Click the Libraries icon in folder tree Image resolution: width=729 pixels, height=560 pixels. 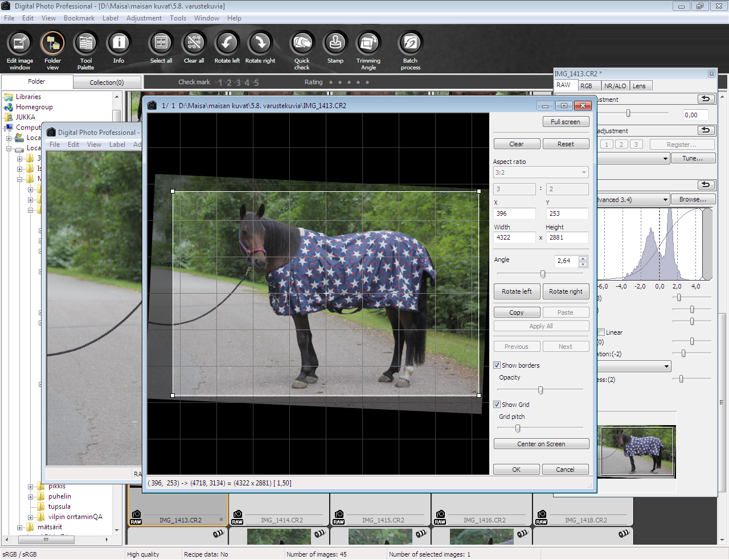[x=9, y=97]
